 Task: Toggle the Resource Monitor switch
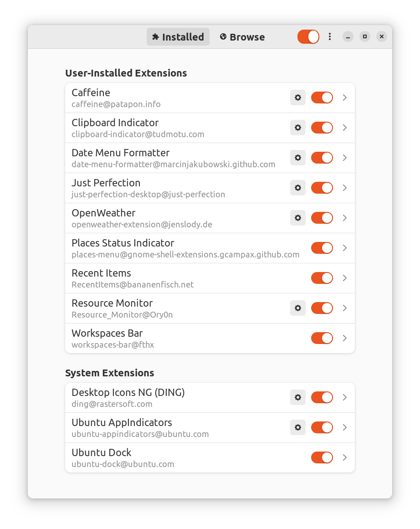tap(322, 308)
